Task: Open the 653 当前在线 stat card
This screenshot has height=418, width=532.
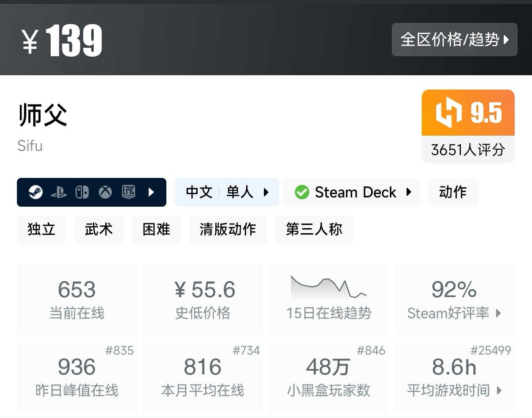Action: point(77,299)
